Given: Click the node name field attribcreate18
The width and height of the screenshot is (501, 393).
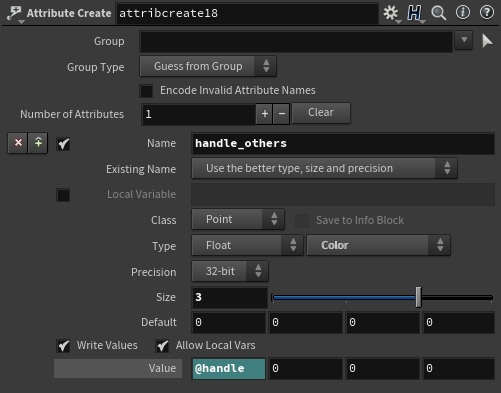Looking at the screenshot, I should 247,13.
